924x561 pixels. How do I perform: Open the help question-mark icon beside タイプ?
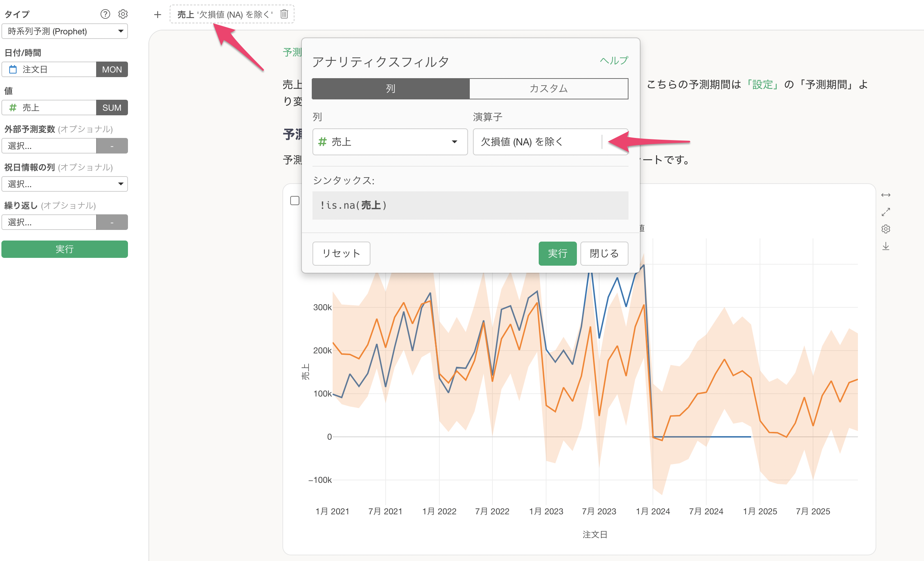105,14
